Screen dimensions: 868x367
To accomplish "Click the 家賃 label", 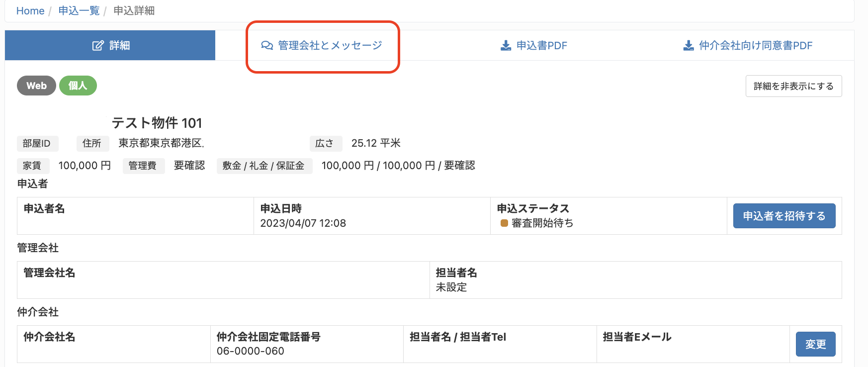I will click(32, 166).
